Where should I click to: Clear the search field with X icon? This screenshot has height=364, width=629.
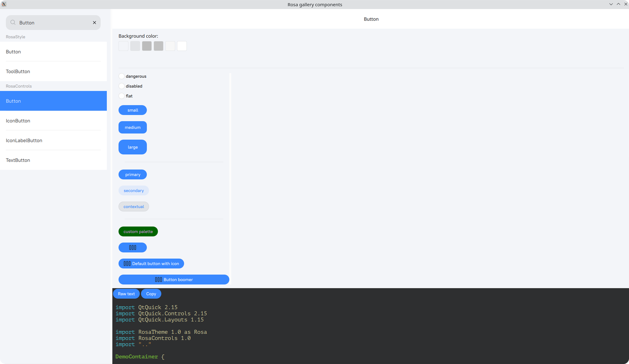(94, 22)
